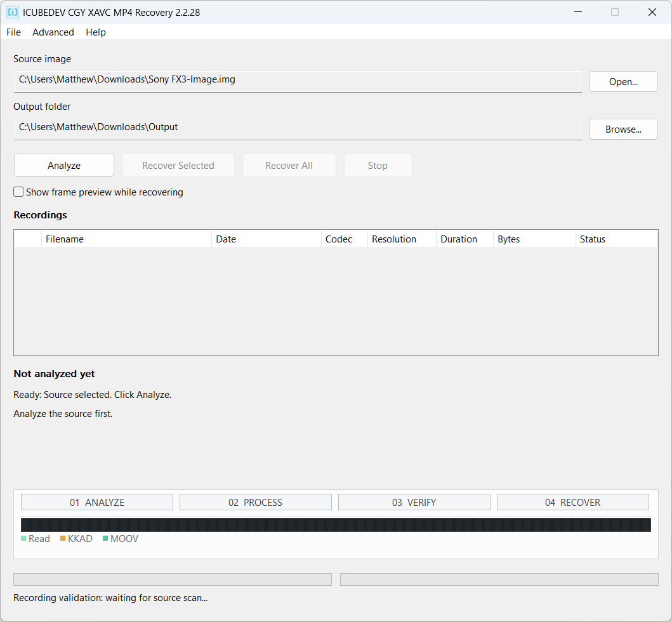Click the Bytes column header
Image resolution: width=672 pixels, height=622 pixels.
coord(534,239)
